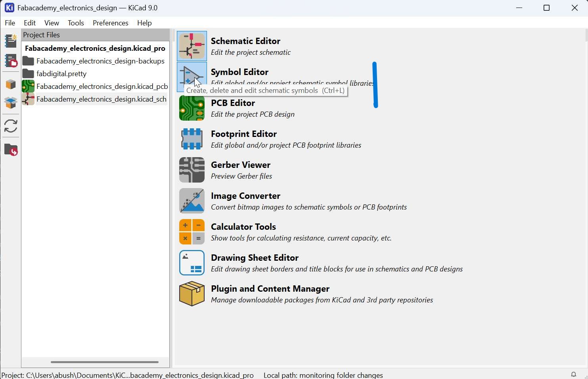
Task: Click the Symbol Editor title text
Action: click(x=239, y=72)
